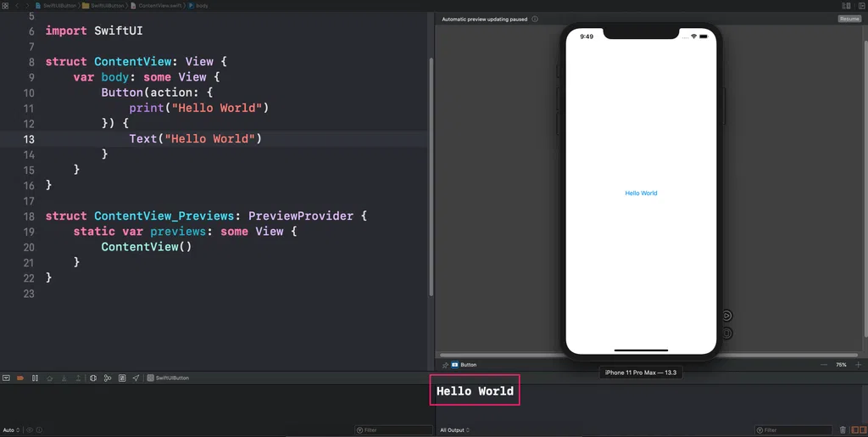
Task: Open SwiftUIButton project in jump bar
Action: point(55,6)
